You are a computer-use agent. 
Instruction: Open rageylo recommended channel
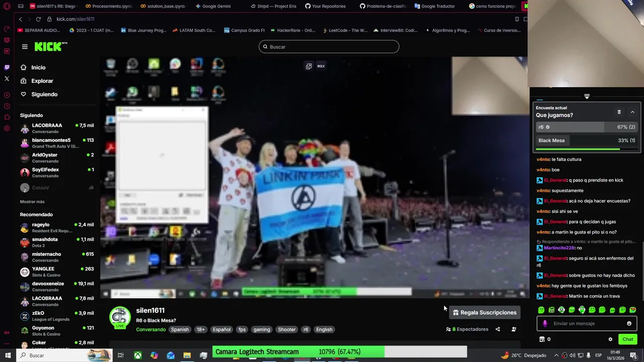(57, 228)
